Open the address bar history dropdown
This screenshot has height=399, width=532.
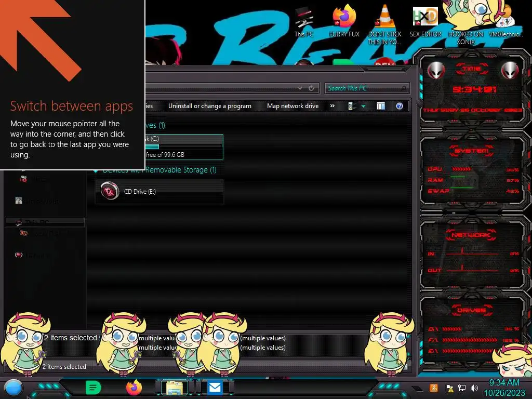(300, 88)
